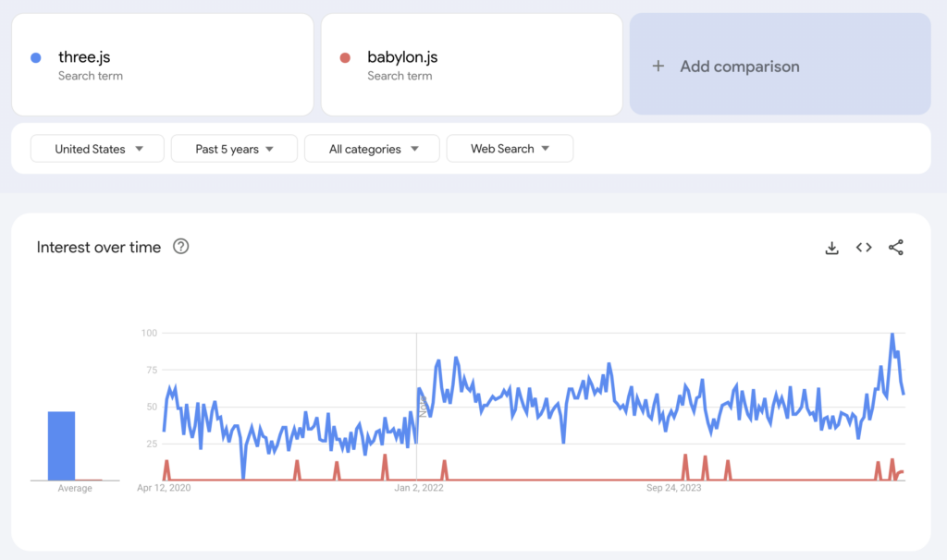The height and width of the screenshot is (560, 947).
Task: Edit the three.js search term
Action: 85,57
